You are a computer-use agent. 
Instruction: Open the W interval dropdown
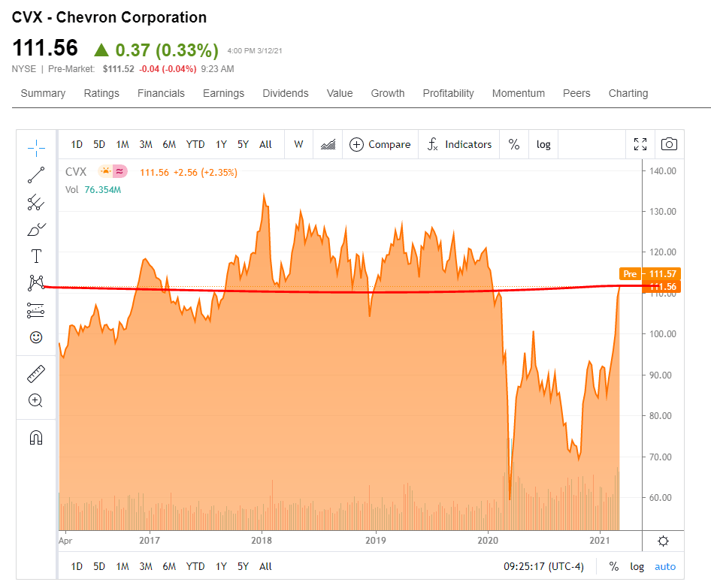coord(298,144)
